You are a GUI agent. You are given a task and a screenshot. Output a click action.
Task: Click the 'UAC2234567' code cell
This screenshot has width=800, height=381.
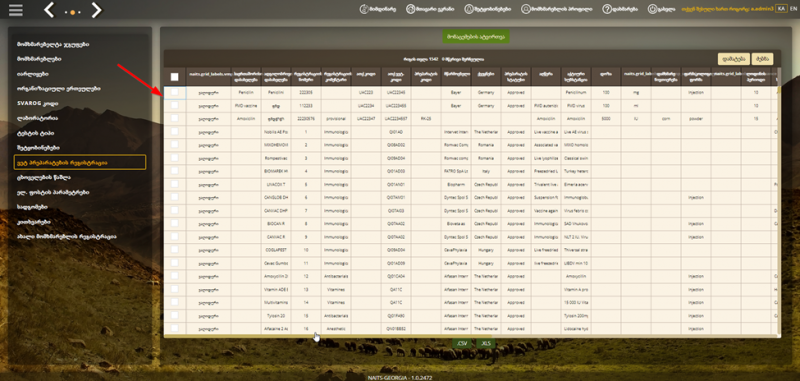(396, 119)
